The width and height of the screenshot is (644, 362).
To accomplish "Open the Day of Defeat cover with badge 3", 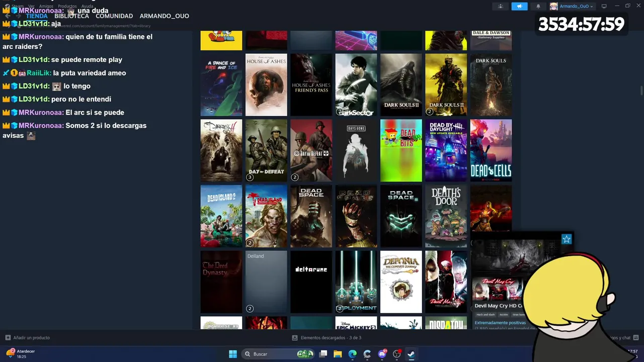I will 266,150.
